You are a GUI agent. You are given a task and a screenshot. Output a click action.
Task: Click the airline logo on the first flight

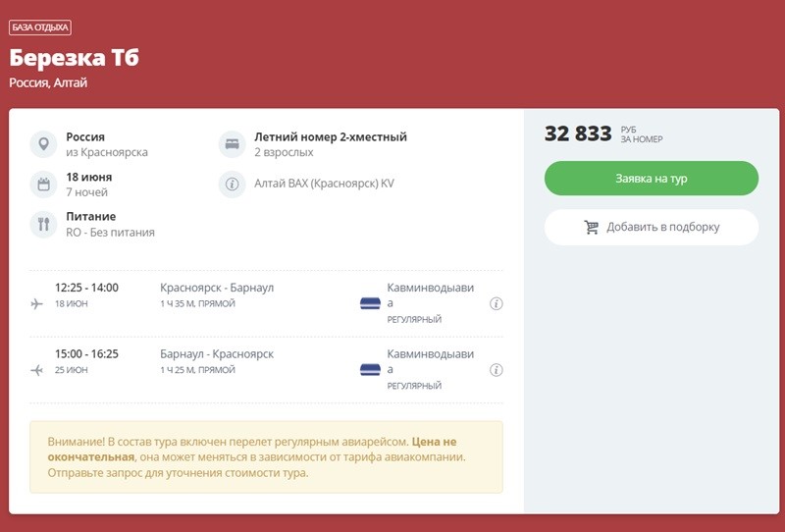(370, 303)
